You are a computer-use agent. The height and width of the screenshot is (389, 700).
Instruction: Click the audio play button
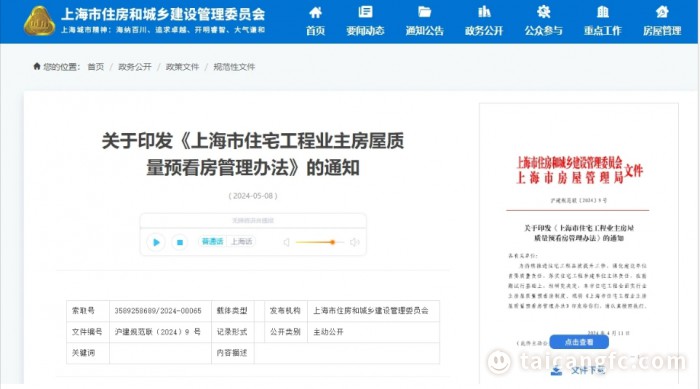156,242
